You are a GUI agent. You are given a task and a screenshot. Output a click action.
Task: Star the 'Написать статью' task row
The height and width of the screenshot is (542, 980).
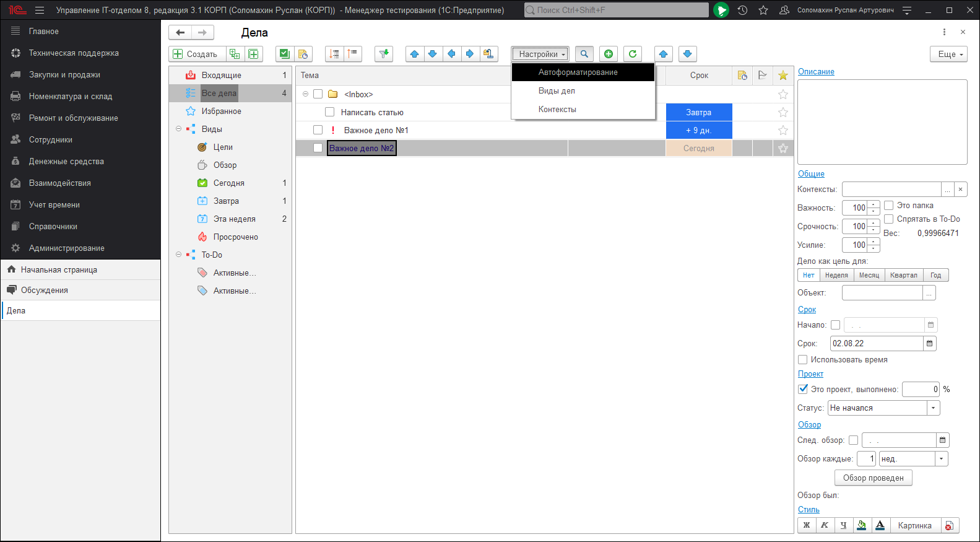(783, 112)
